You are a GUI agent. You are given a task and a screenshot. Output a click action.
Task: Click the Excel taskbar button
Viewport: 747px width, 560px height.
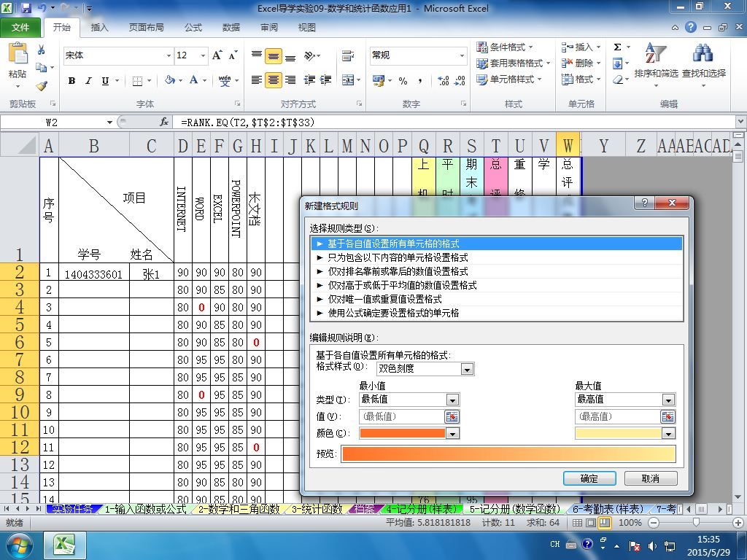(65, 545)
